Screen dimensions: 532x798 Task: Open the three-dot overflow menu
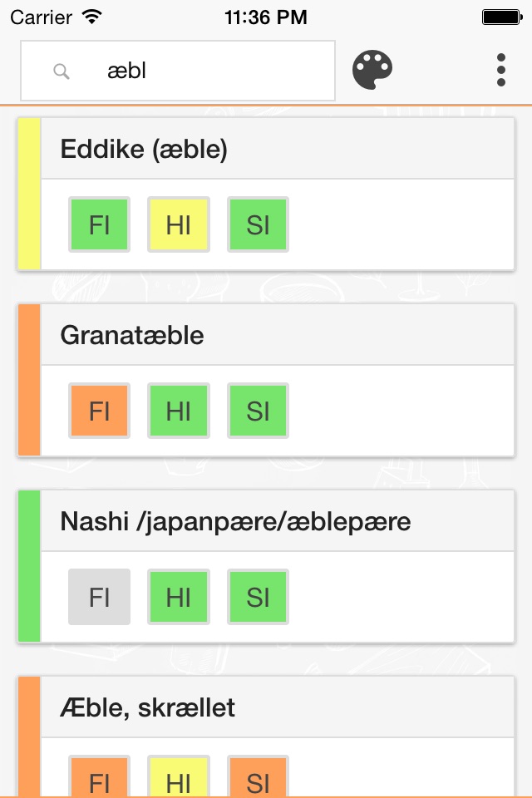click(x=500, y=70)
